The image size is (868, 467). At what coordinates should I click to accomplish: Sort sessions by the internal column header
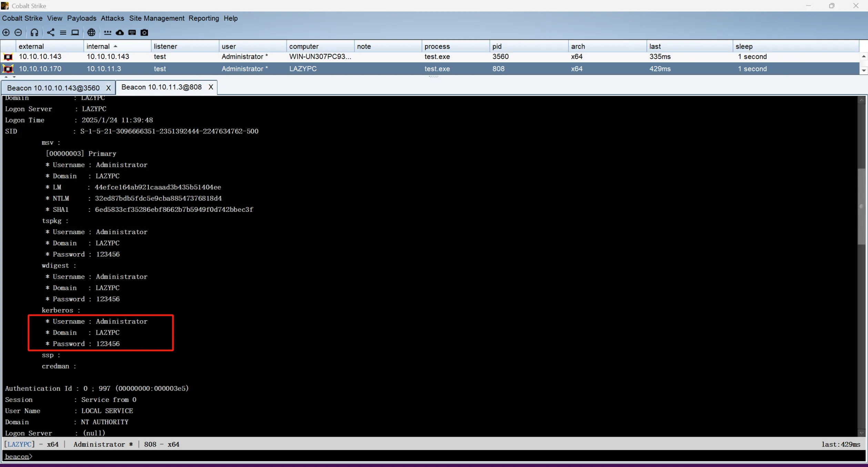coord(117,46)
